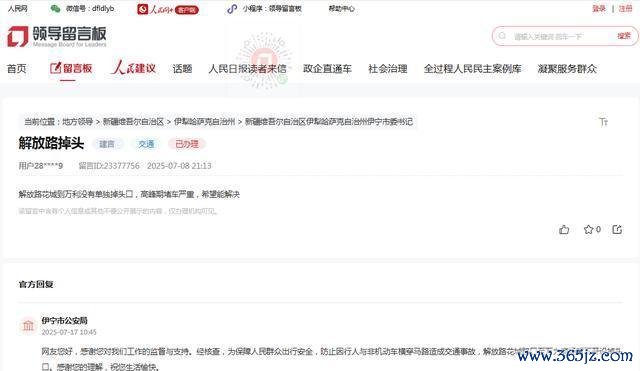Open the 人民建议 navigation tab
The image size is (640, 371).
133,67
